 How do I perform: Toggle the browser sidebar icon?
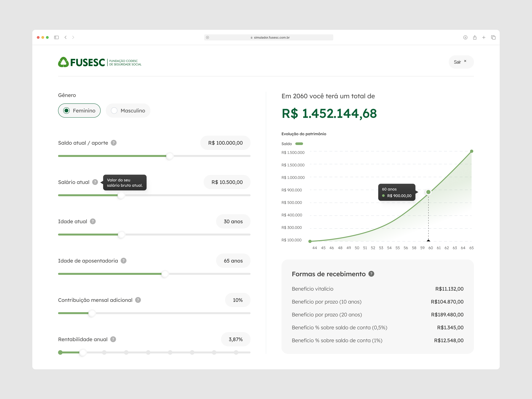(x=57, y=37)
